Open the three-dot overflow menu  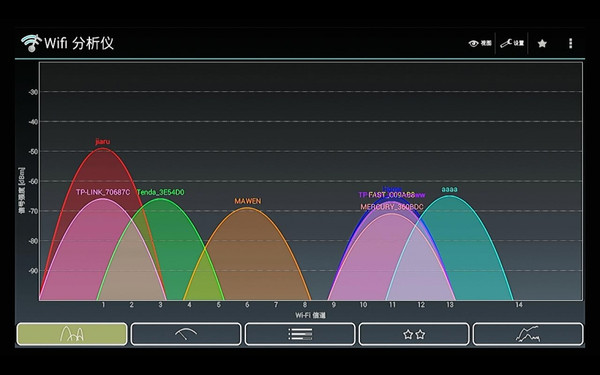[571, 43]
